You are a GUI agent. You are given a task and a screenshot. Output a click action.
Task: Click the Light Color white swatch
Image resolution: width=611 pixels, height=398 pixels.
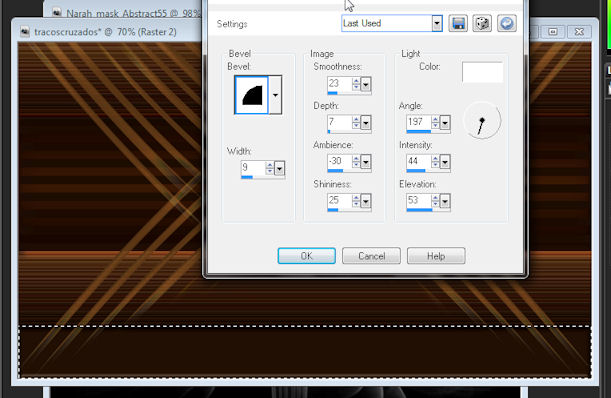[482, 72]
